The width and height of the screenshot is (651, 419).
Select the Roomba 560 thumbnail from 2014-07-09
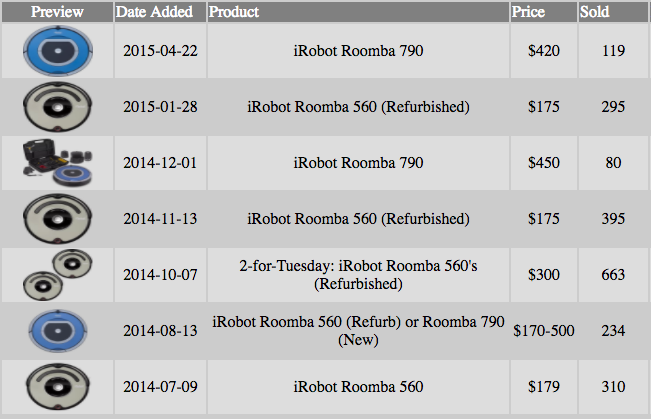click(x=57, y=387)
